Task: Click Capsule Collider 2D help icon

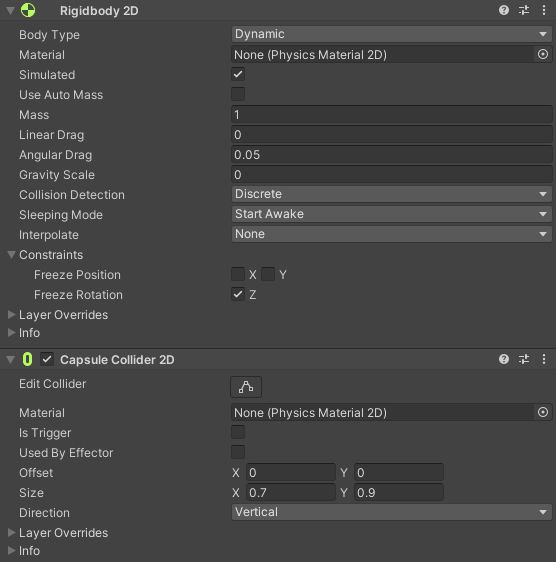Action: click(504, 359)
